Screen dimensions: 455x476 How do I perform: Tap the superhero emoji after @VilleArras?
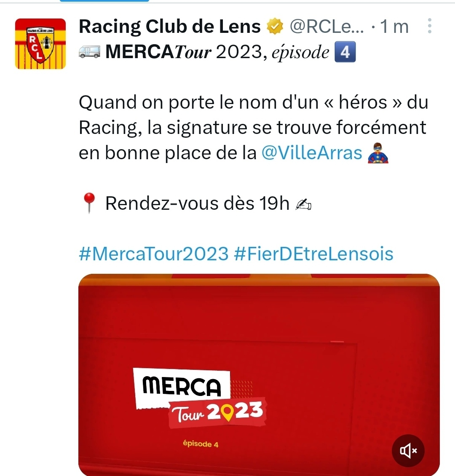(378, 152)
